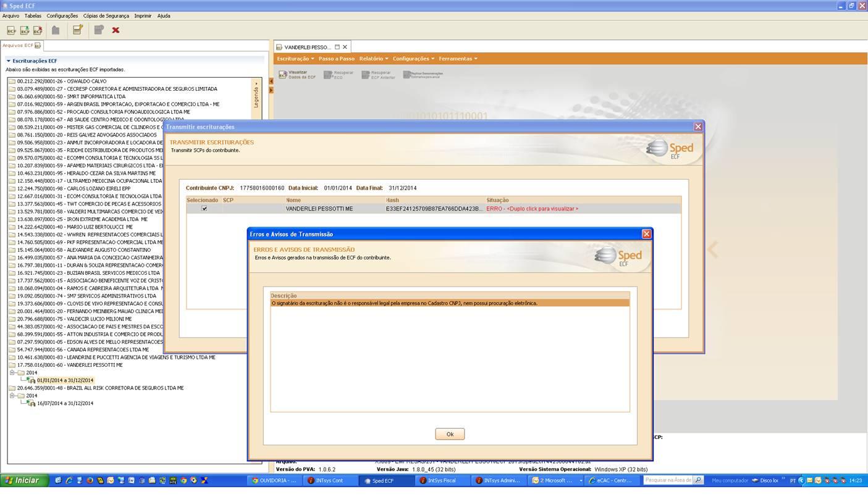Image resolution: width=868 pixels, height=502 pixels.
Task: Open the Cópias de Segurança menu
Action: point(106,15)
